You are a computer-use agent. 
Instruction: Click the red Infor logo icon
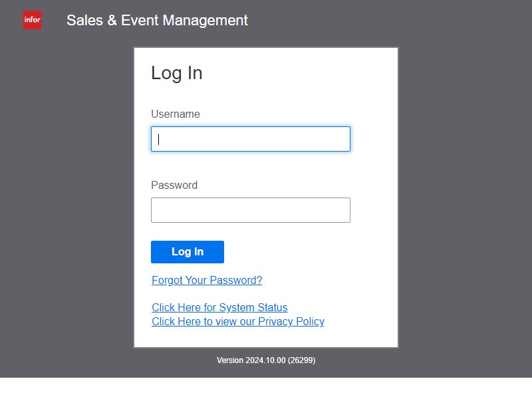click(x=32, y=20)
